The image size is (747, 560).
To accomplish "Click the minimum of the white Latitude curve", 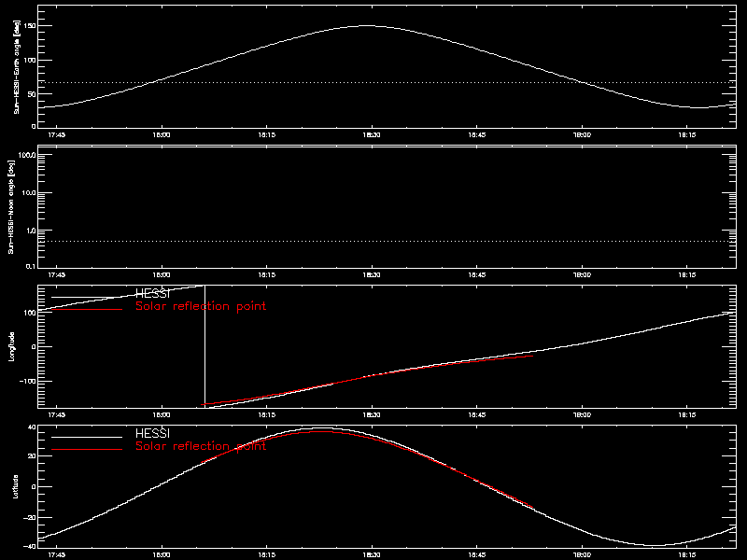I will pos(657,545).
